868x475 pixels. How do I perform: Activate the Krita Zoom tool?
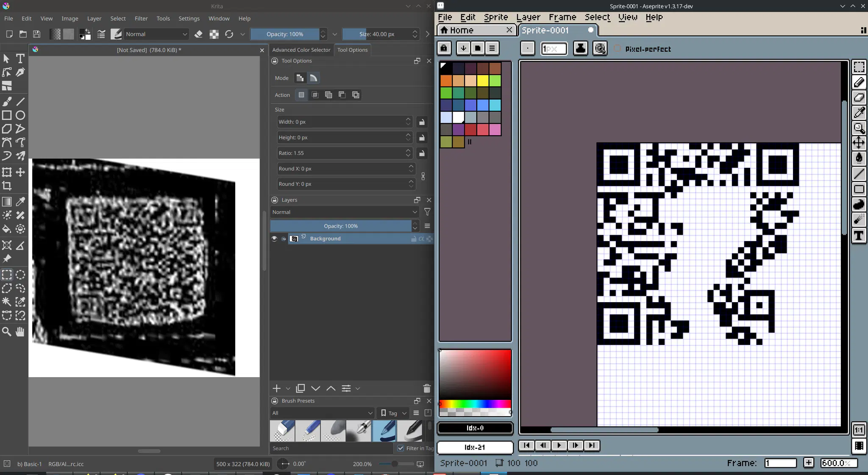[x=7, y=331]
